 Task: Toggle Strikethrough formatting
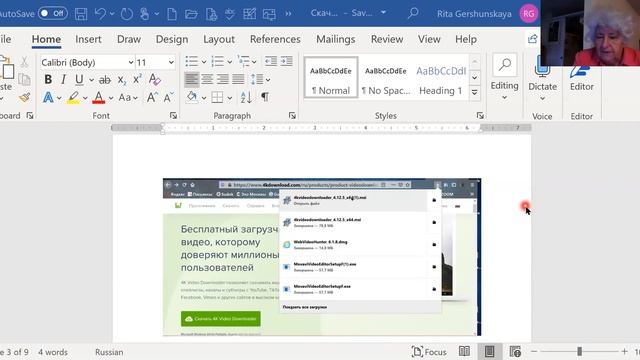(x=105, y=80)
